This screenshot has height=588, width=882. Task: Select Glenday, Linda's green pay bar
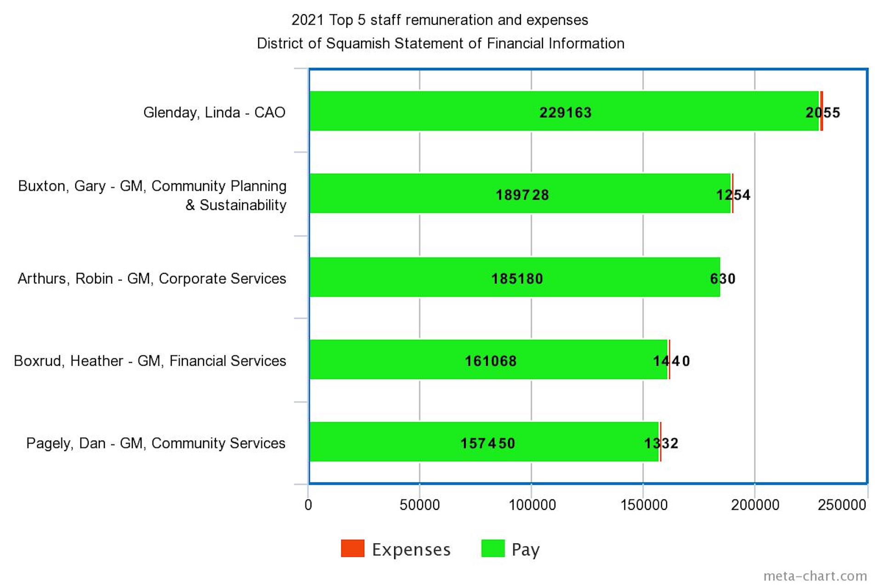[x=564, y=111]
